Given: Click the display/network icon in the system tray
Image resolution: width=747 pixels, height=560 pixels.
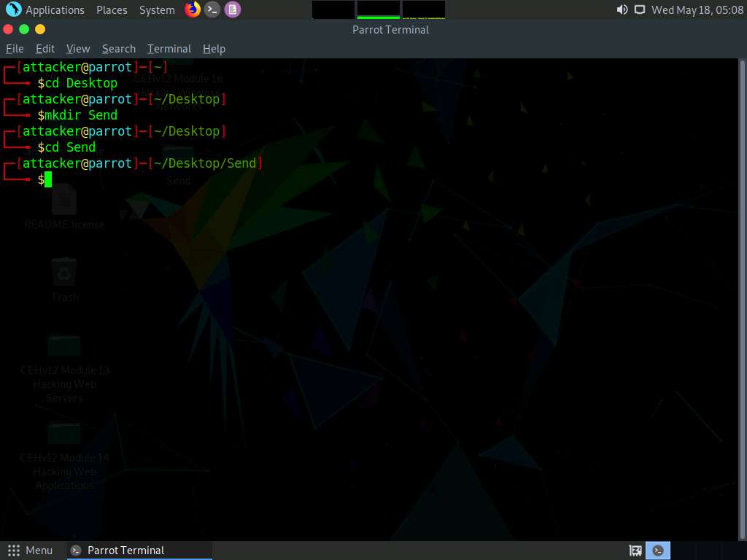Looking at the screenshot, I should 640,9.
